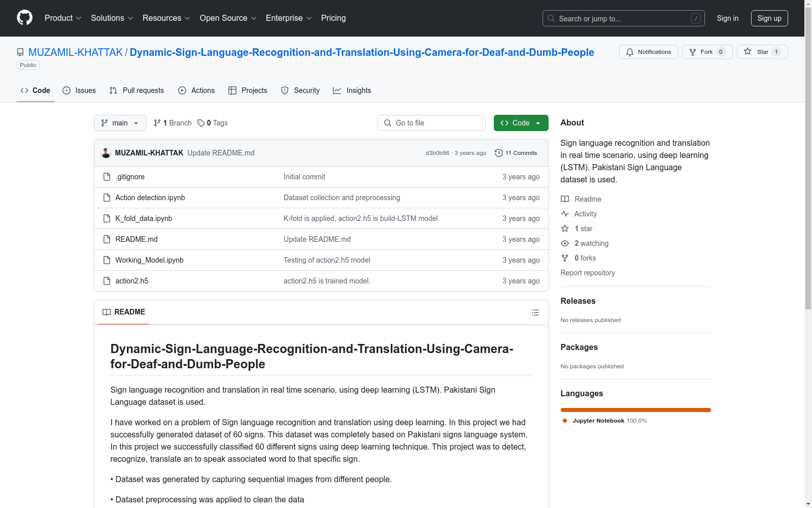Star the repository using the star icon
This screenshot has width=812, height=508.
point(748,51)
